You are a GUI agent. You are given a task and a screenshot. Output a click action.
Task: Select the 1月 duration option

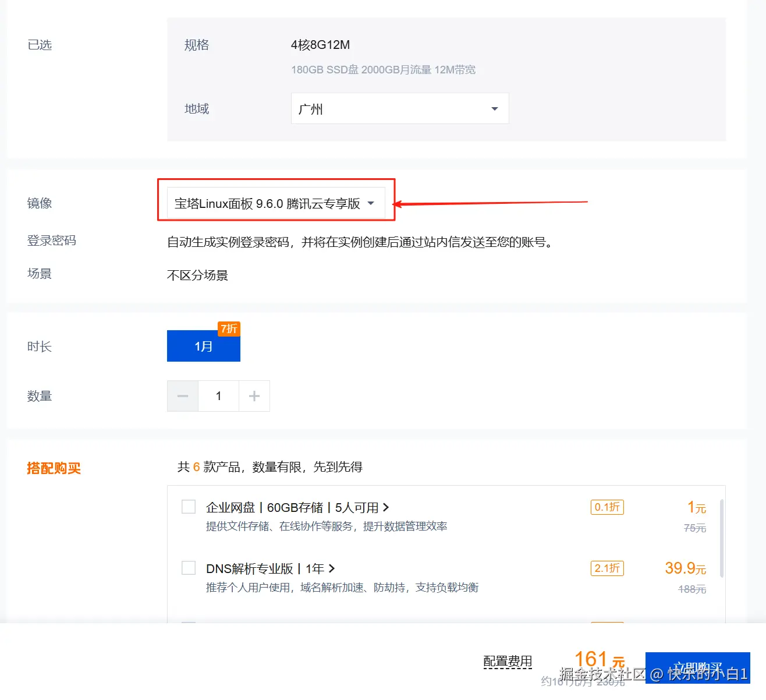click(x=204, y=346)
